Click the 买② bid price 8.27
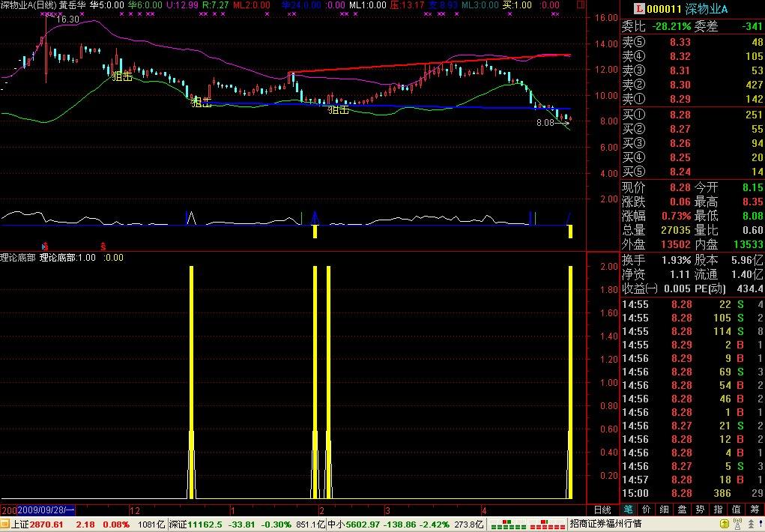765x532 pixels. click(680, 130)
